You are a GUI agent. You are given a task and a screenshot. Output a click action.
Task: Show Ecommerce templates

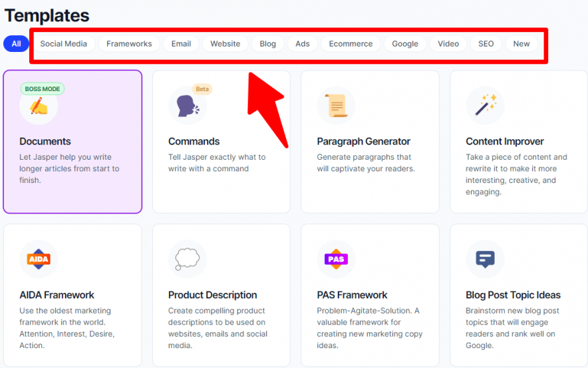point(351,44)
